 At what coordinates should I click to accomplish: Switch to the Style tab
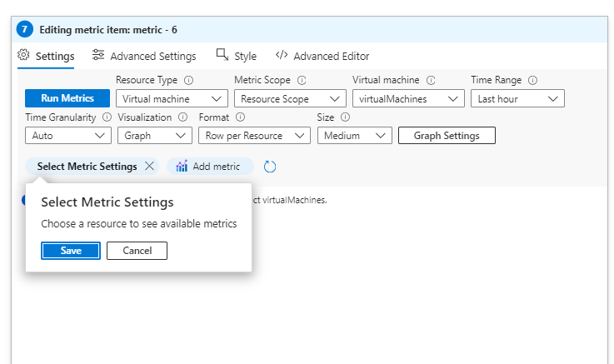pos(237,57)
